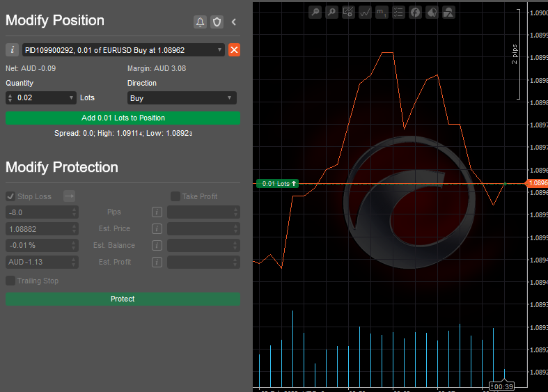Viewport: 548px width, 392px height.
Task: Click the arrow button beside Stop Loss
Action: [x=69, y=196]
